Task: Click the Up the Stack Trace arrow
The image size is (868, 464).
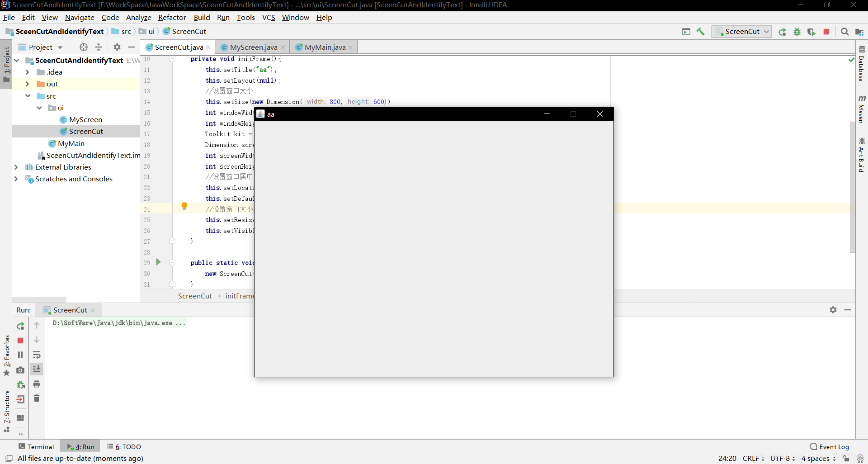Action: [37, 325]
